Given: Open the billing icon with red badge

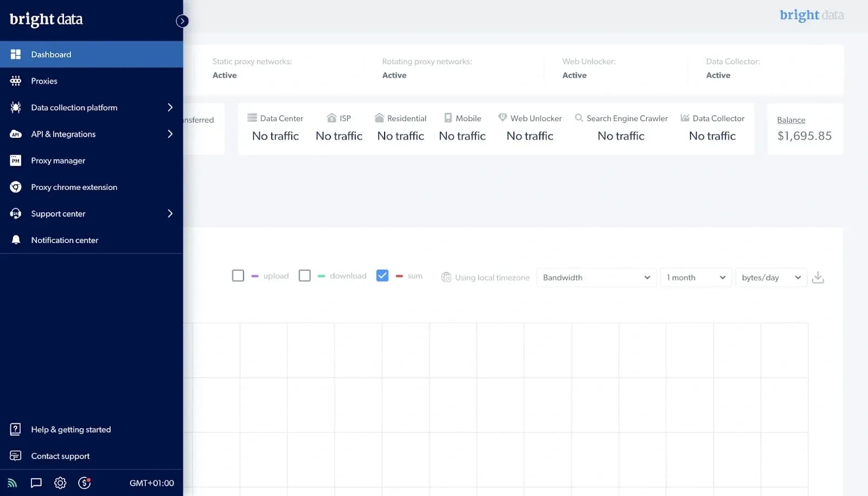Looking at the screenshot, I should tap(84, 482).
